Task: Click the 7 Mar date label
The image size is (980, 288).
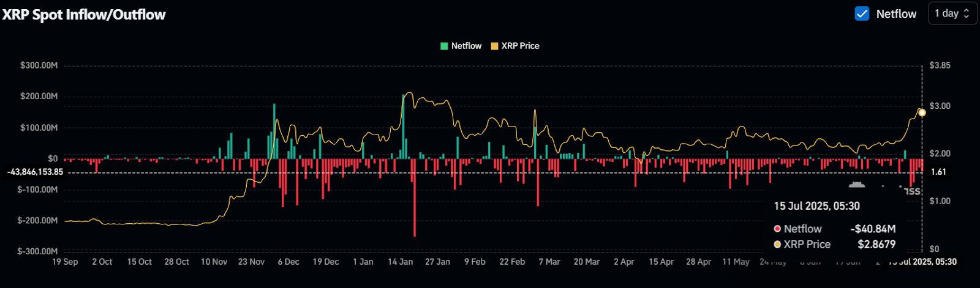Action: [549, 262]
